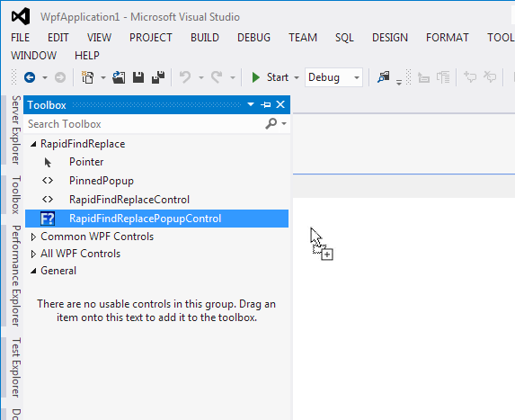The width and height of the screenshot is (515, 420).
Task: Click the New Project toolbar icon
Action: [x=88, y=77]
